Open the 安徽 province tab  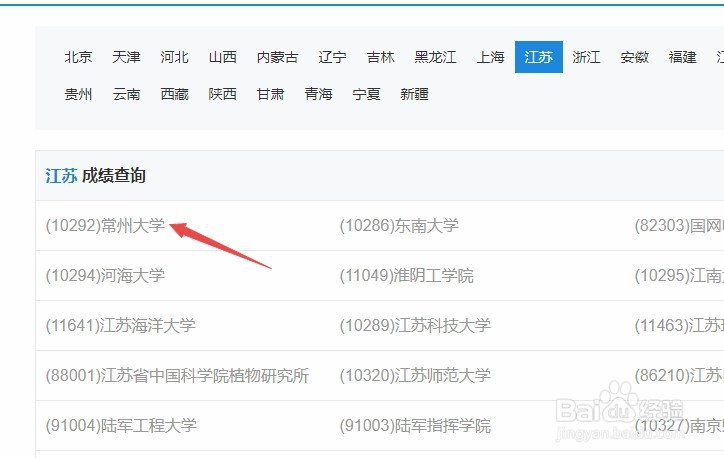(x=634, y=57)
